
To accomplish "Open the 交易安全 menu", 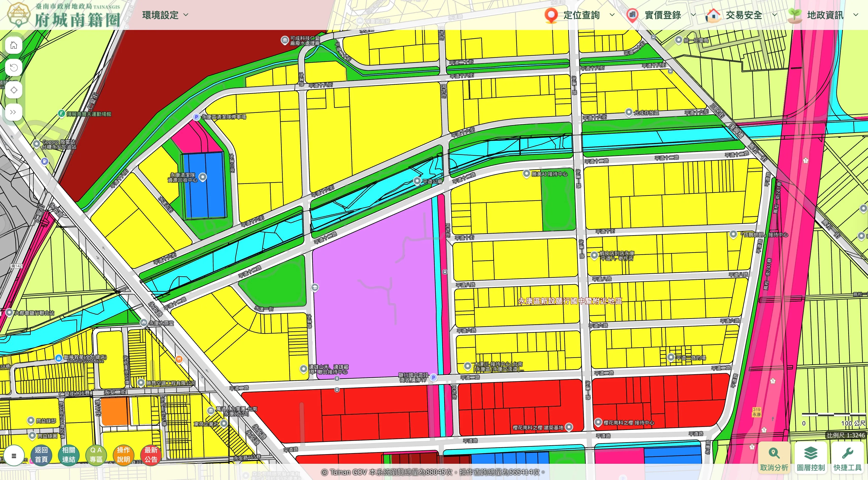I will [x=743, y=15].
